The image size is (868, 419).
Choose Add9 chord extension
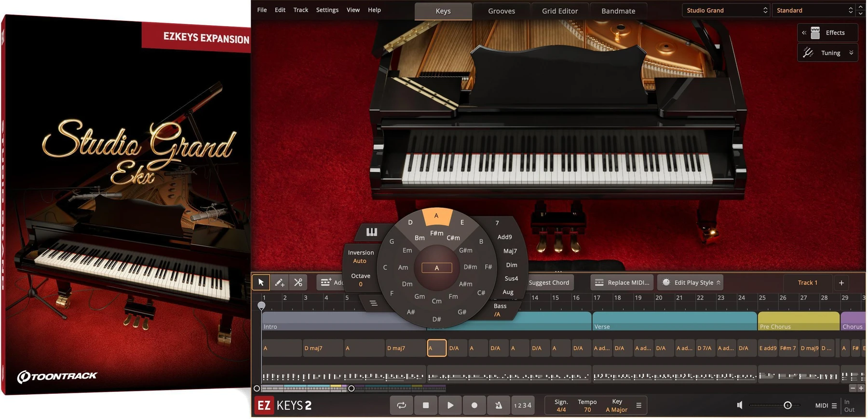click(x=505, y=237)
